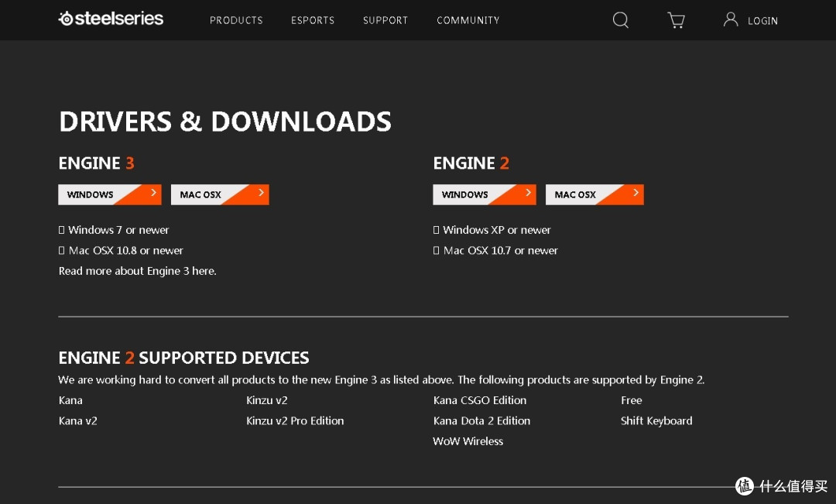Open the ESPORTS menu
The height and width of the screenshot is (504, 836).
(313, 20)
